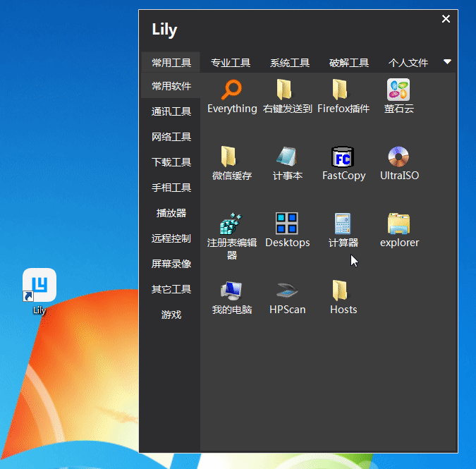The width and height of the screenshot is (476, 469).
Task: Launch the FastCopy application
Action: [343, 157]
